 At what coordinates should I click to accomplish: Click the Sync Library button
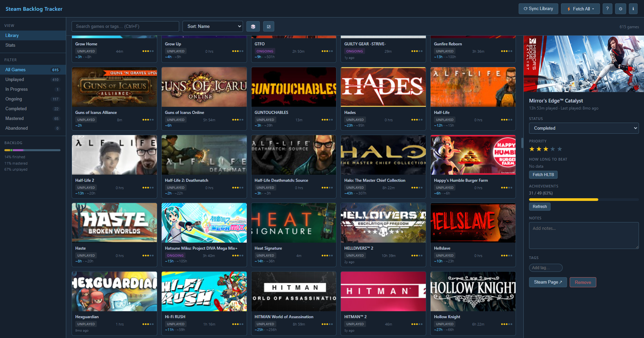538,9
